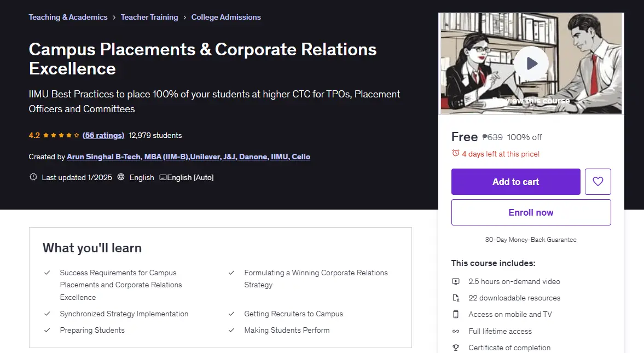Open the 56 ratings link
644x353 pixels.
click(x=103, y=135)
